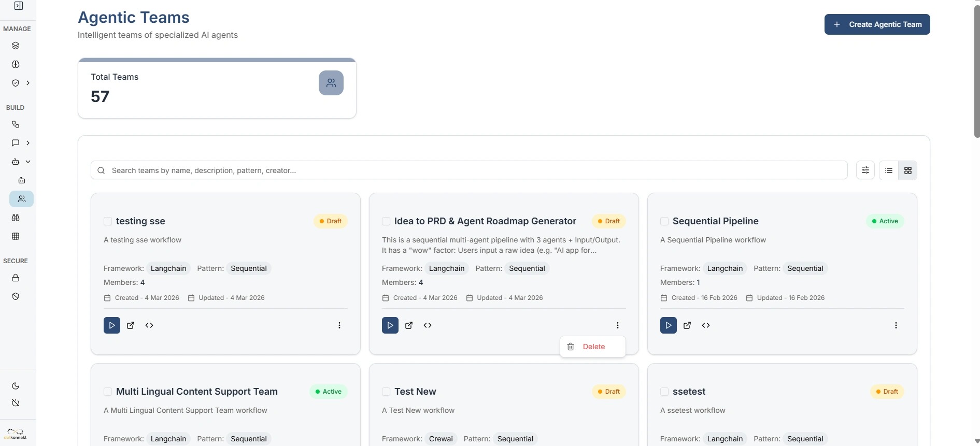Focus the search teams input field

click(x=469, y=170)
